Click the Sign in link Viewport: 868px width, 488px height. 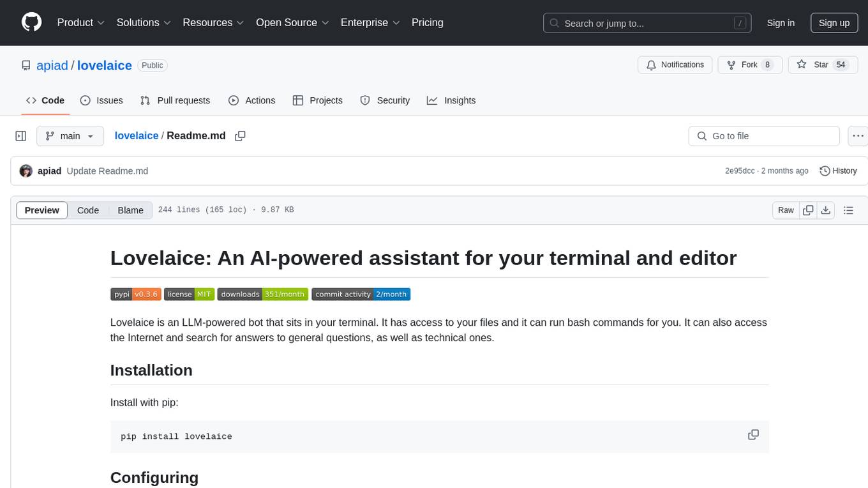pyautogui.click(x=781, y=23)
